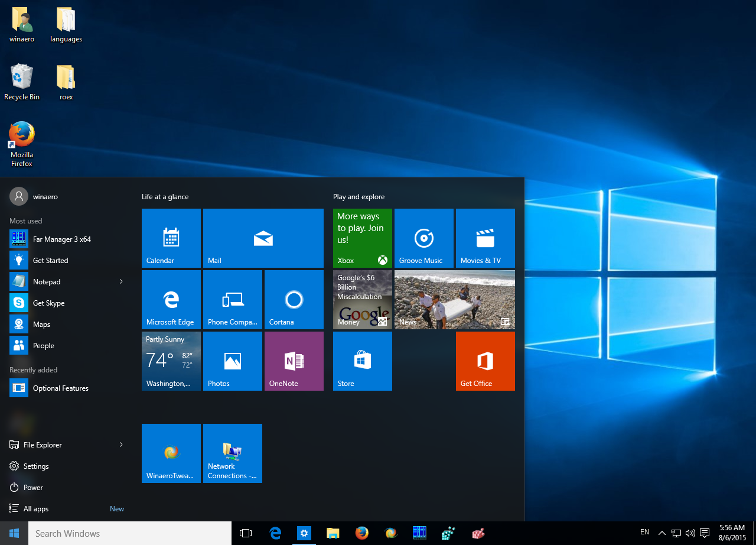The image size is (756, 545).
Task: Switch input language via EN indicator
Action: coord(644,533)
